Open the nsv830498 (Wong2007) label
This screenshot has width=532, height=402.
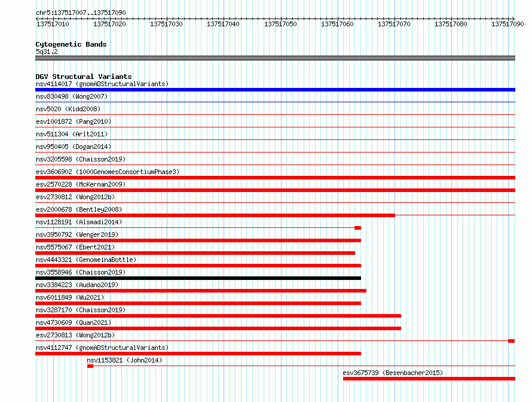pyautogui.click(x=72, y=96)
